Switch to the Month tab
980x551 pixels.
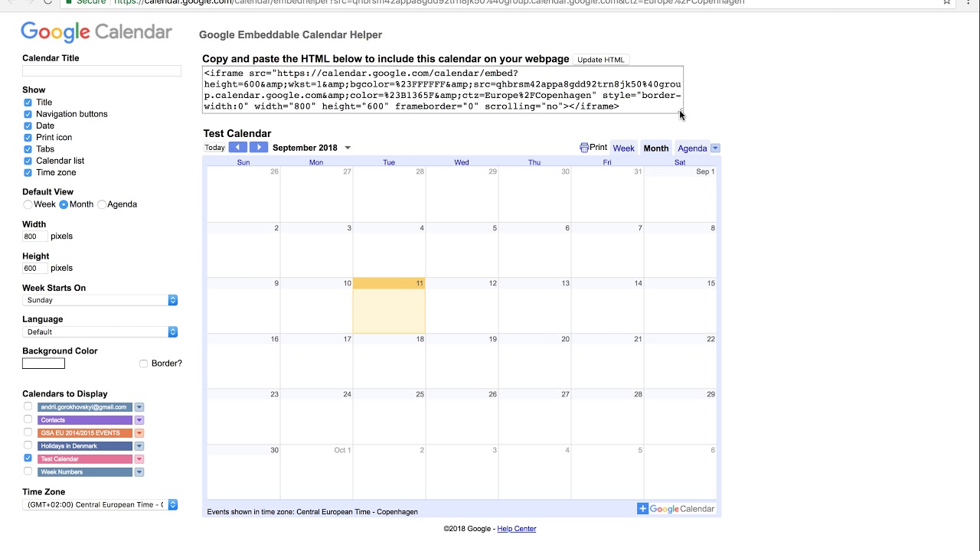(656, 148)
